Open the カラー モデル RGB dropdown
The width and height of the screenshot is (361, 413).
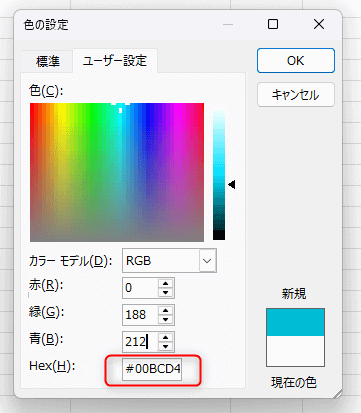pyautogui.click(x=169, y=260)
